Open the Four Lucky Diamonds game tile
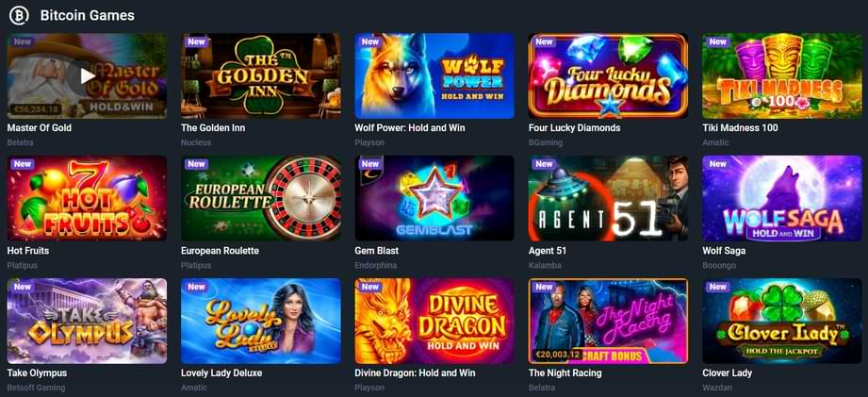This screenshot has height=397, width=868. tap(609, 75)
